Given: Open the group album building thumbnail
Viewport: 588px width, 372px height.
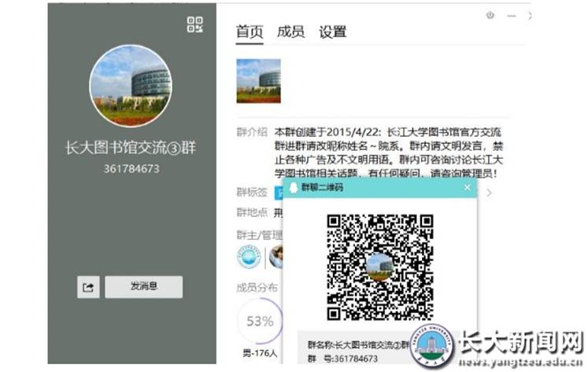Looking at the screenshot, I should (258, 81).
